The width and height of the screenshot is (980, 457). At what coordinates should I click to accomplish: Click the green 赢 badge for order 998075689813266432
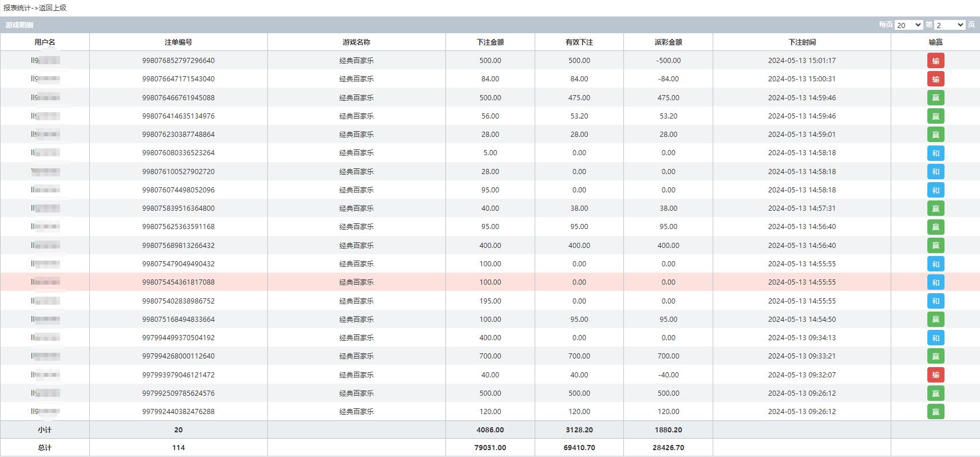(x=936, y=246)
